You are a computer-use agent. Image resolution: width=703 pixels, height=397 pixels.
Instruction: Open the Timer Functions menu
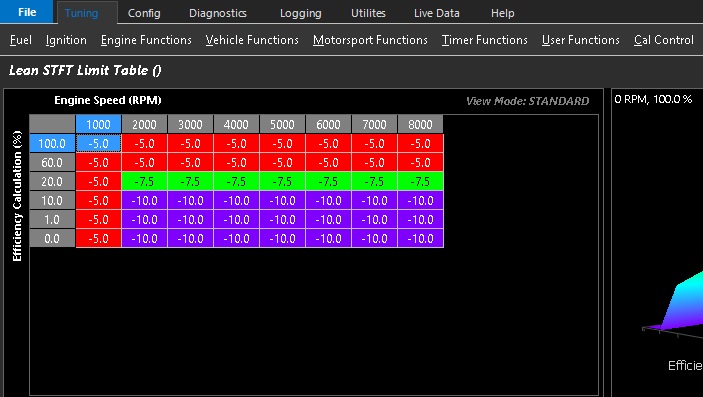pyautogui.click(x=485, y=40)
